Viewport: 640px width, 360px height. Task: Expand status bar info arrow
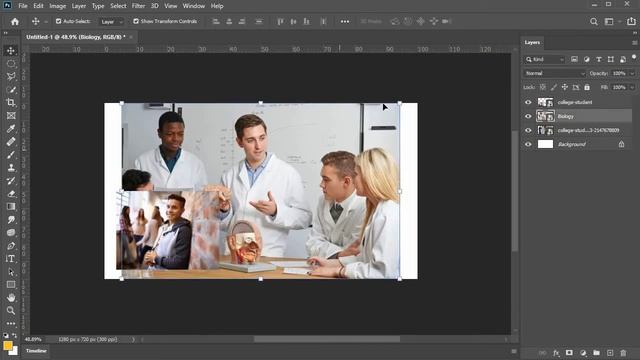[133, 339]
